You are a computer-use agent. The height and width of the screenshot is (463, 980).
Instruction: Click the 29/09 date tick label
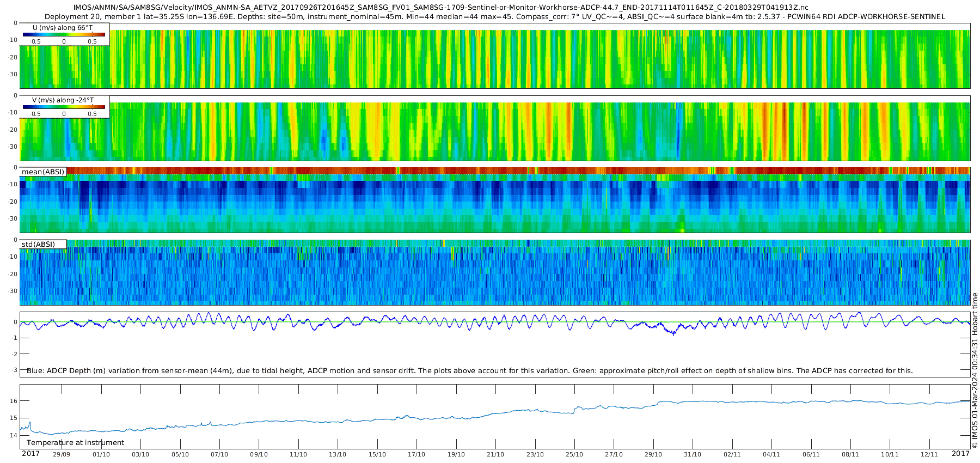(x=62, y=454)
